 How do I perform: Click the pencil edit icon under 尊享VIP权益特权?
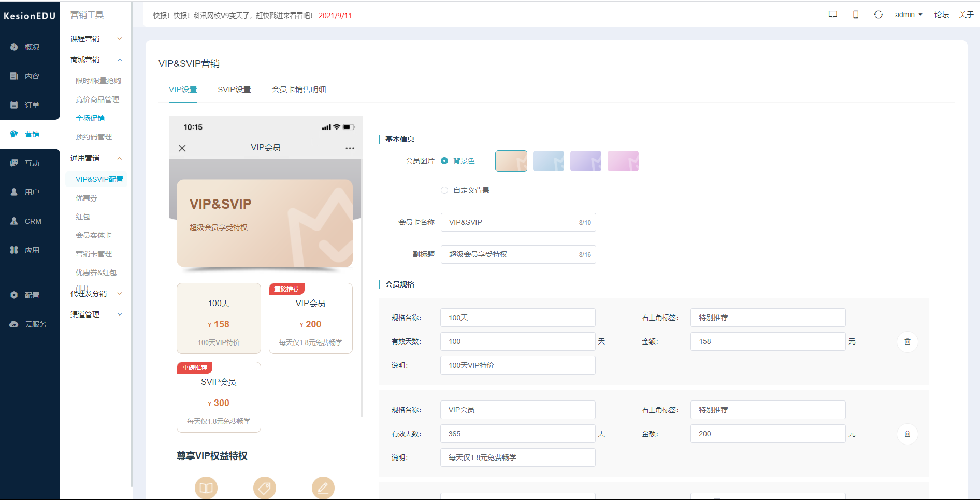pos(323,488)
